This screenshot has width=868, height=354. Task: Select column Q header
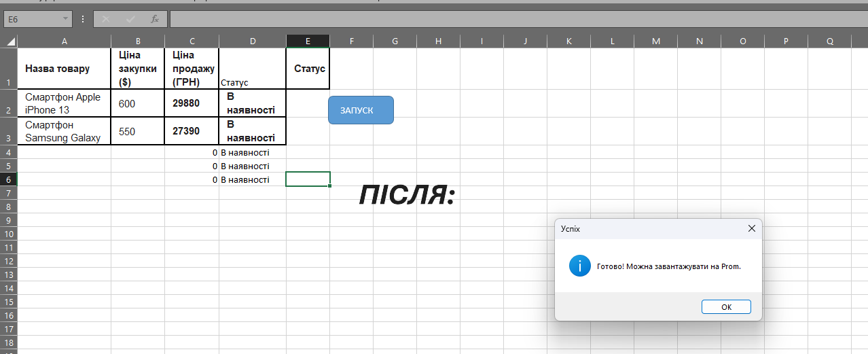[x=830, y=41]
